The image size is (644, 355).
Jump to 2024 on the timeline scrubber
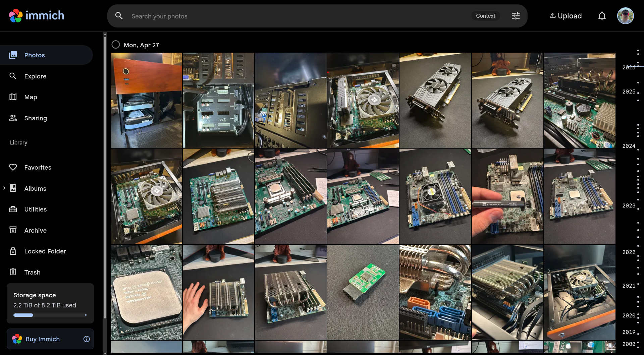coord(629,146)
